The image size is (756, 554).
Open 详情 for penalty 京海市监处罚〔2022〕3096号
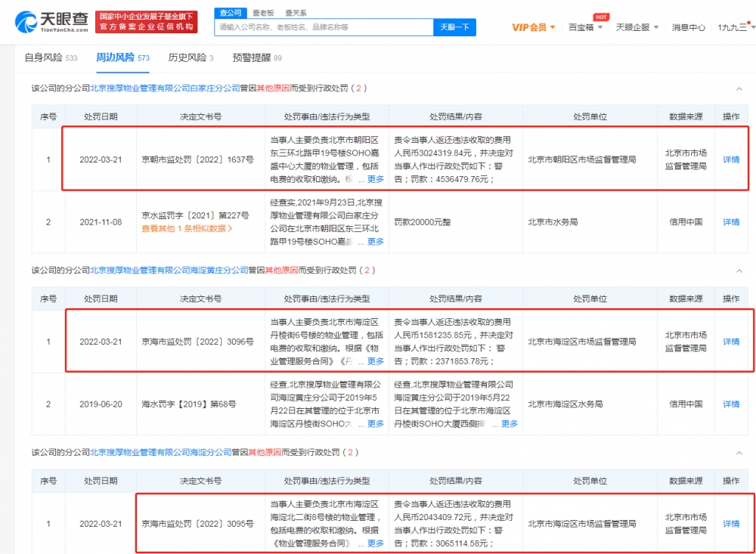(x=731, y=342)
